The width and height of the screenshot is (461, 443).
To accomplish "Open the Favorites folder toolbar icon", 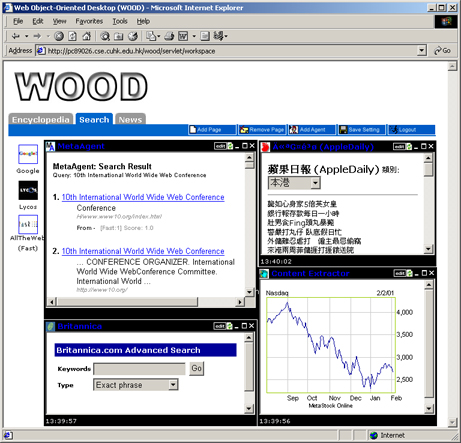I will pos(119,36).
